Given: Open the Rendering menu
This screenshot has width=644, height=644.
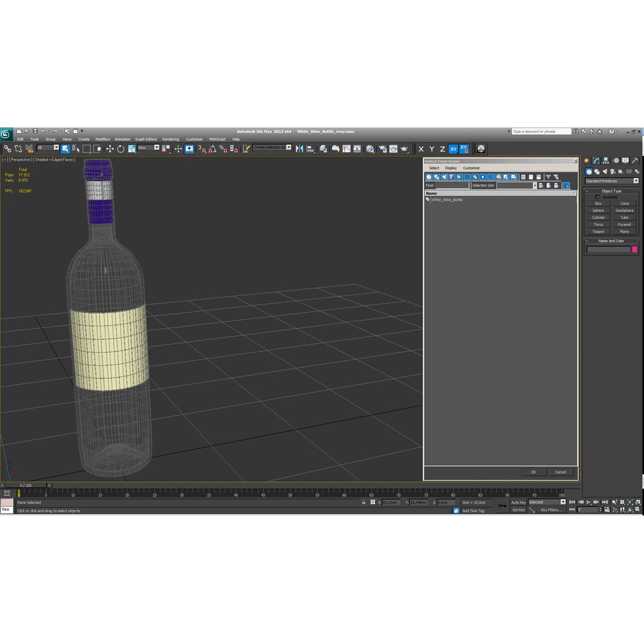Looking at the screenshot, I should coord(171,139).
